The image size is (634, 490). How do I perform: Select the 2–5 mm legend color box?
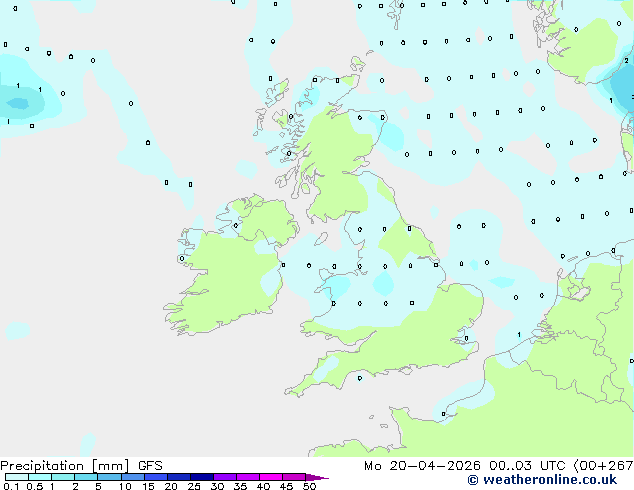click(x=86, y=477)
